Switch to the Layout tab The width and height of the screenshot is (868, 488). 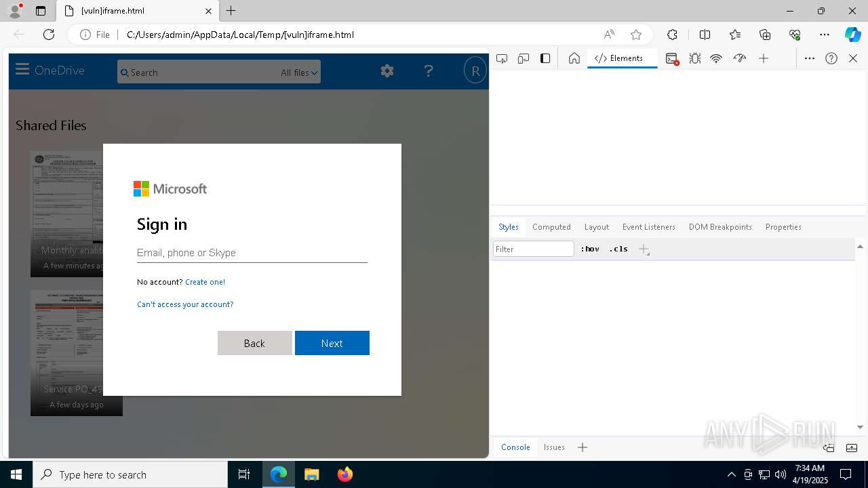click(x=597, y=227)
